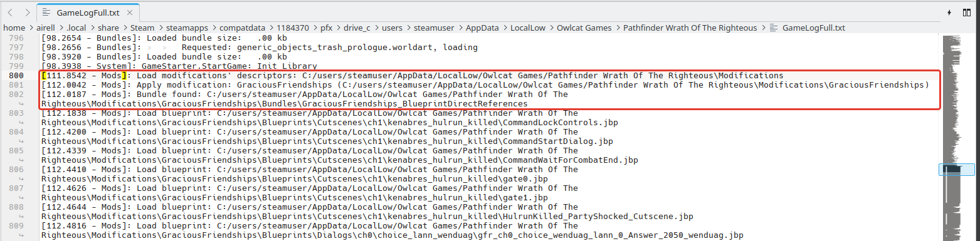Click 'CommandWaitForCombatEnd.jbp' in the log
This screenshot has height=241, width=980.
pyautogui.click(x=571, y=160)
